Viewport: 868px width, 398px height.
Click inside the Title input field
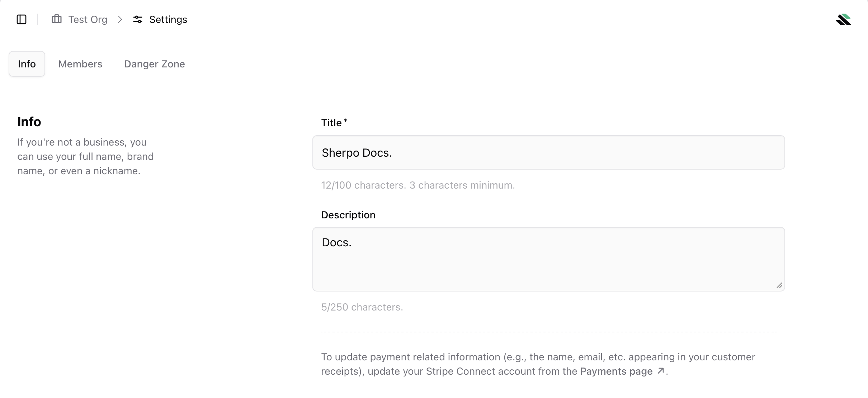coord(548,152)
